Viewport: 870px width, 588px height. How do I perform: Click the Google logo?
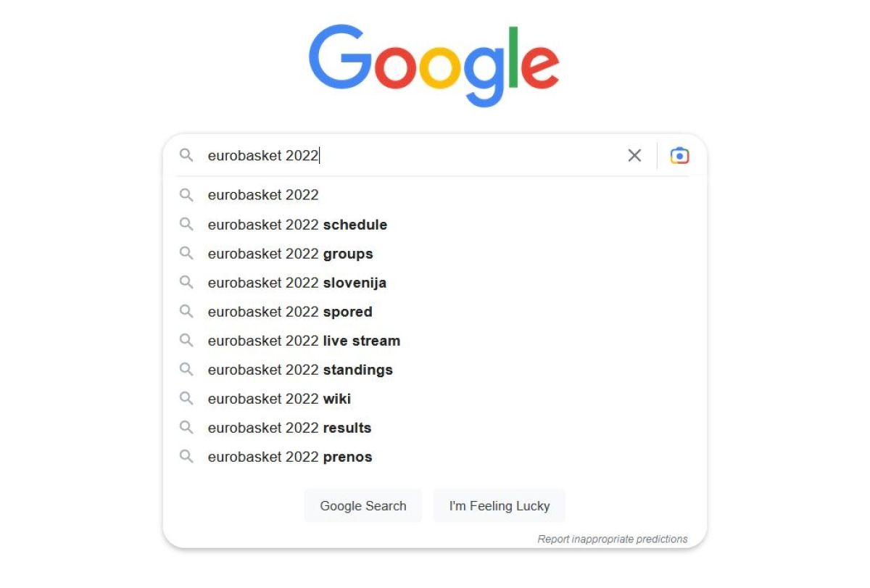[434, 65]
